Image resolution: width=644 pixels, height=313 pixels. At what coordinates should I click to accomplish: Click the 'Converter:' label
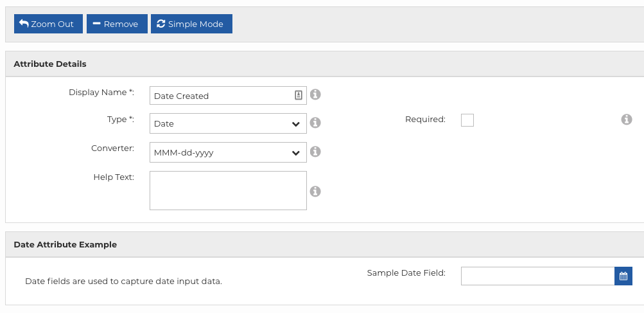pos(112,148)
